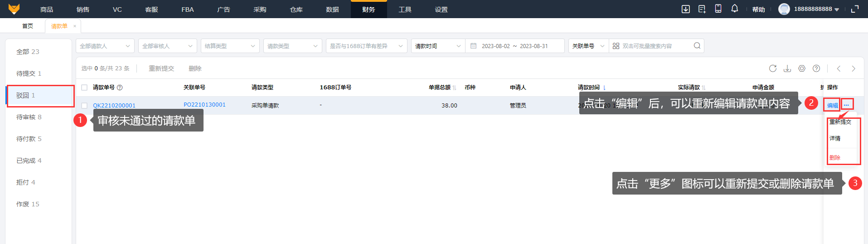Select all rows via header checkbox
Screen dimensions: 868x244
(84, 88)
